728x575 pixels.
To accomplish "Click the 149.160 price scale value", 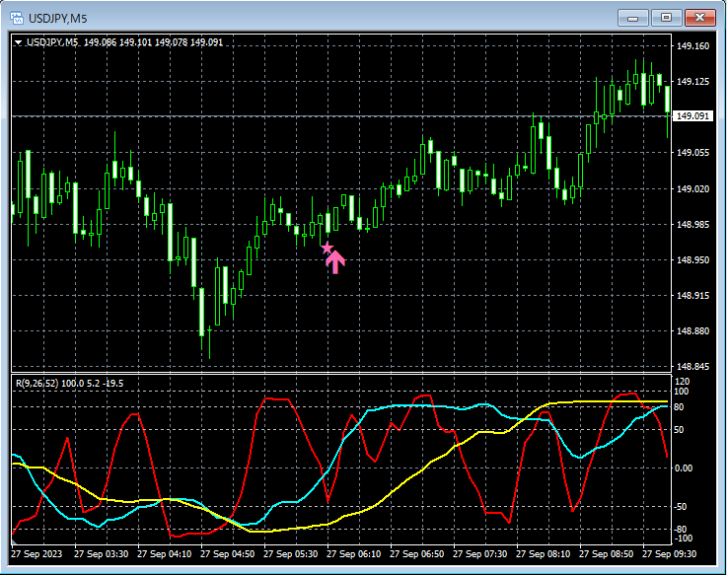I will click(x=692, y=46).
